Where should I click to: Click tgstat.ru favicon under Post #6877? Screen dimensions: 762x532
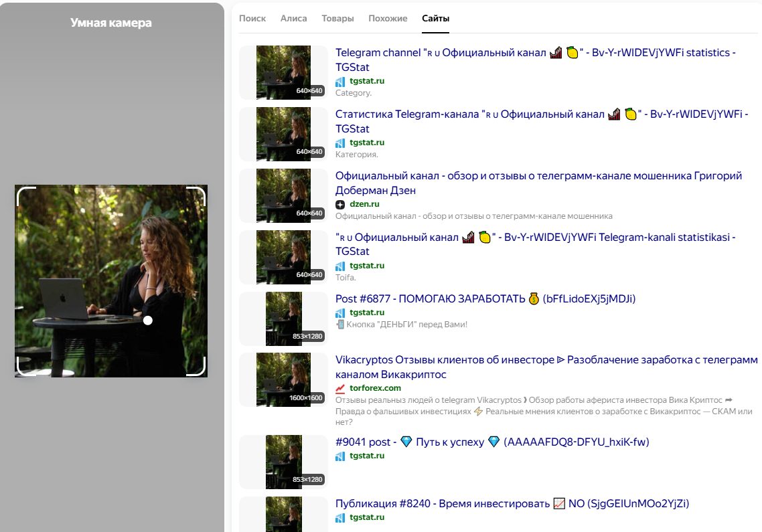[340, 313]
